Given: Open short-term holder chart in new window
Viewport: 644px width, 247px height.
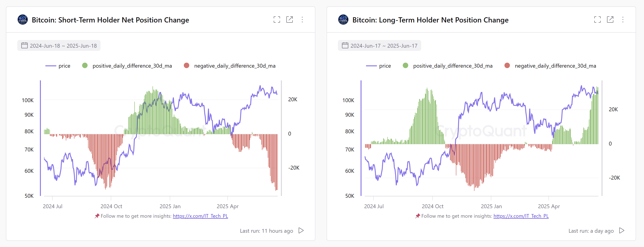Looking at the screenshot, I should tap(290, 20).
